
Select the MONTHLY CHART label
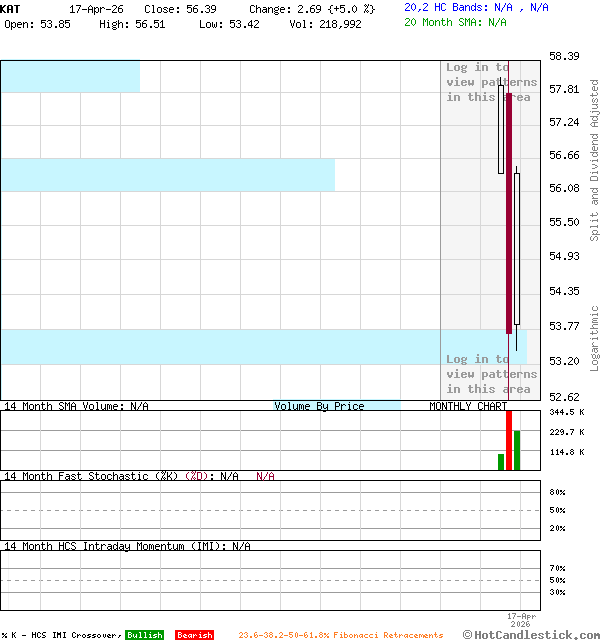468,406
